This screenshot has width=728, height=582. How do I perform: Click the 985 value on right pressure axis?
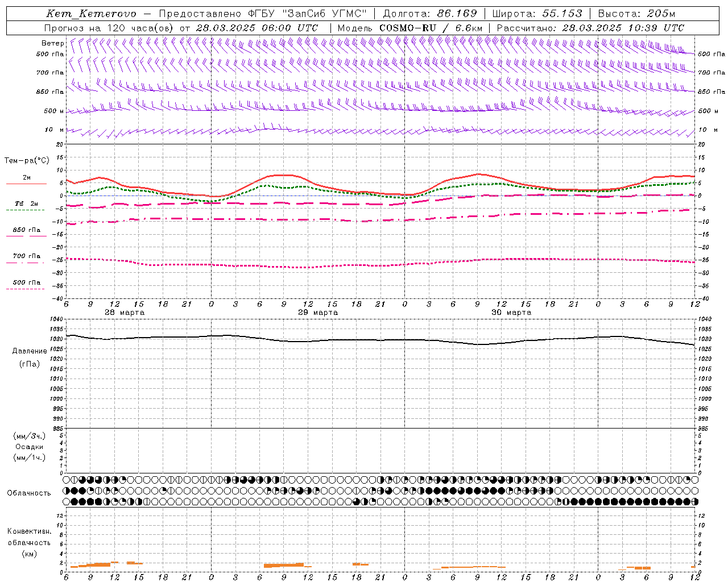pos(704,429)
